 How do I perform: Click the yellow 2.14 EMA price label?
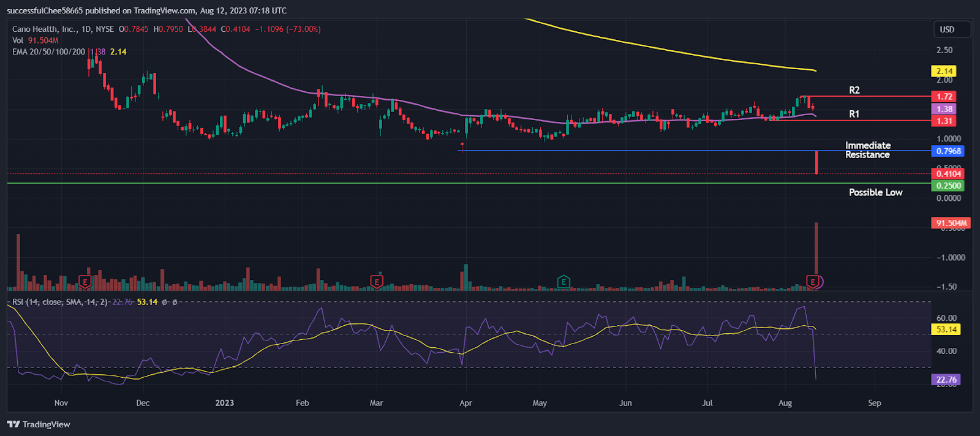(x=944, y=71)
